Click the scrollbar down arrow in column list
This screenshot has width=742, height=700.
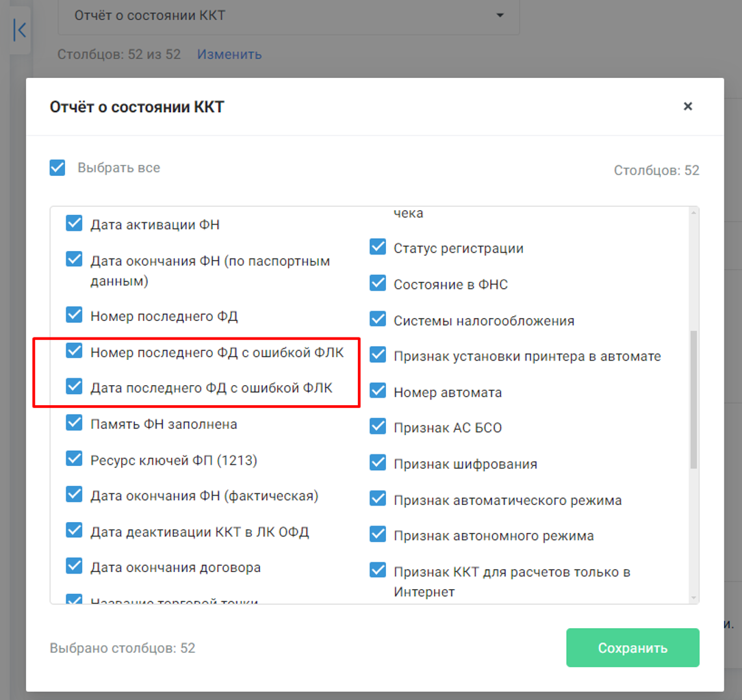(693, 598)
